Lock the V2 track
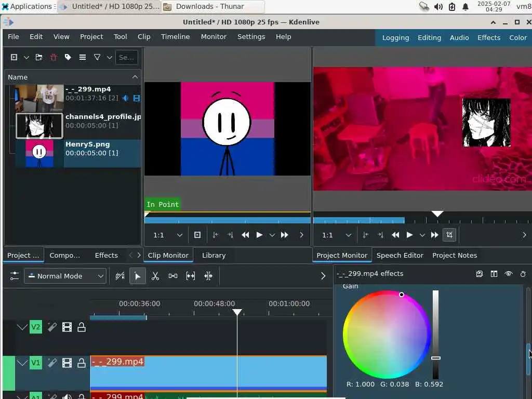Screen dimensions: 532x399 click(x=82, y=327)
